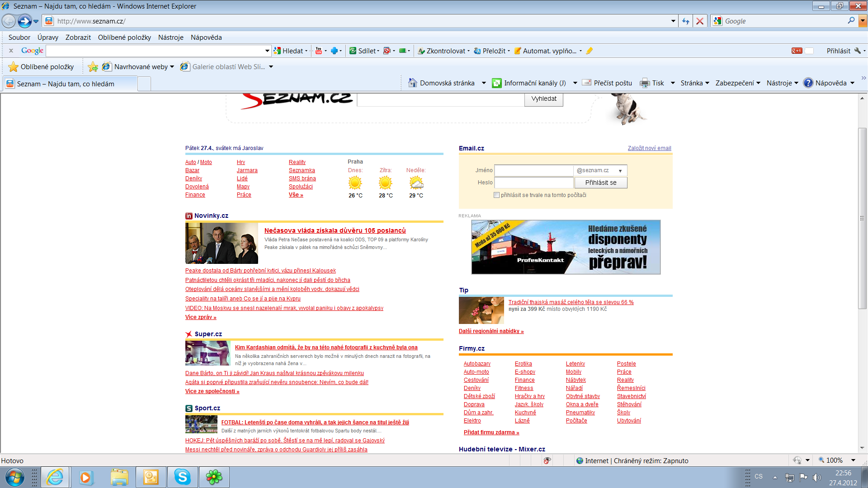Expand the @seznam.cz domain dropdown
Image resolution: width=868 pixels, height=488 pixels.
[620, 171]
